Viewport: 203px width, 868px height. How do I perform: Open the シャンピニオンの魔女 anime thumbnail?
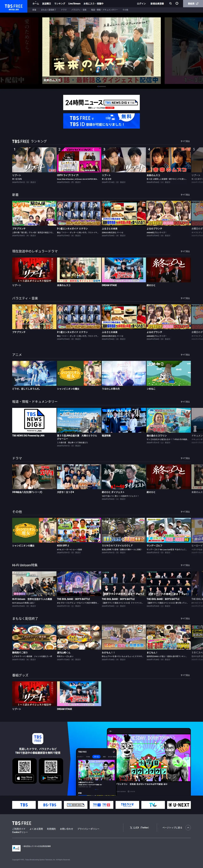tap(79, 373)
